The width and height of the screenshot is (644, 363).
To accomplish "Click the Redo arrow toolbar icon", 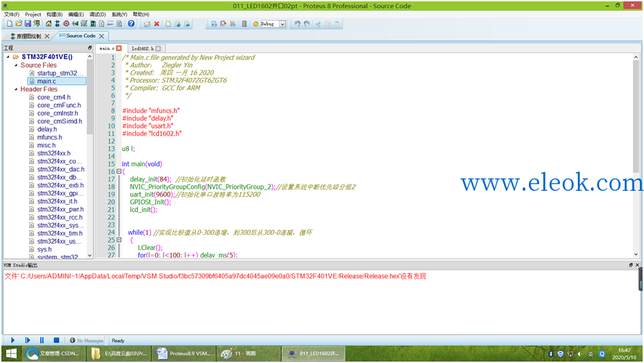I will coord(307,24).
